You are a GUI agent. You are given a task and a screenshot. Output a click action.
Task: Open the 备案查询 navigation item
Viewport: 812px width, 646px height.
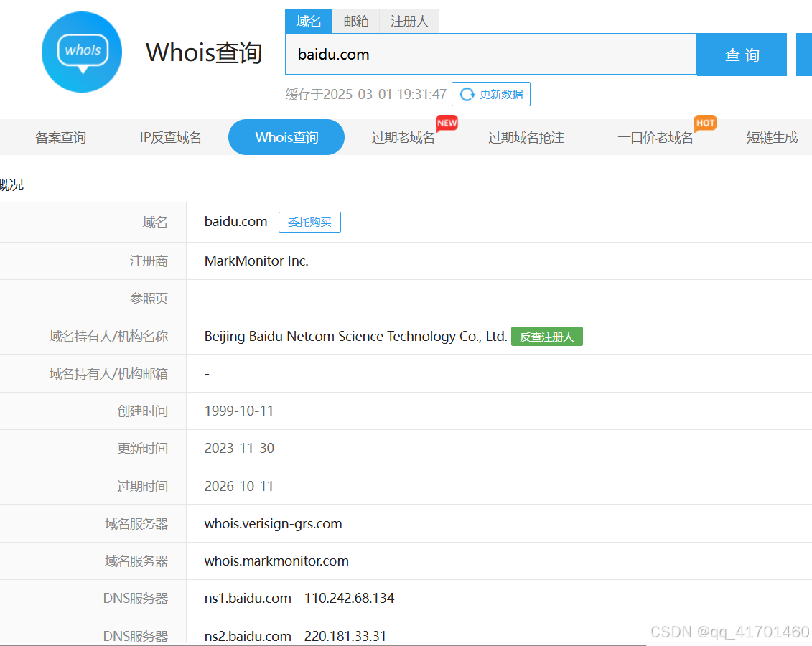60,138
